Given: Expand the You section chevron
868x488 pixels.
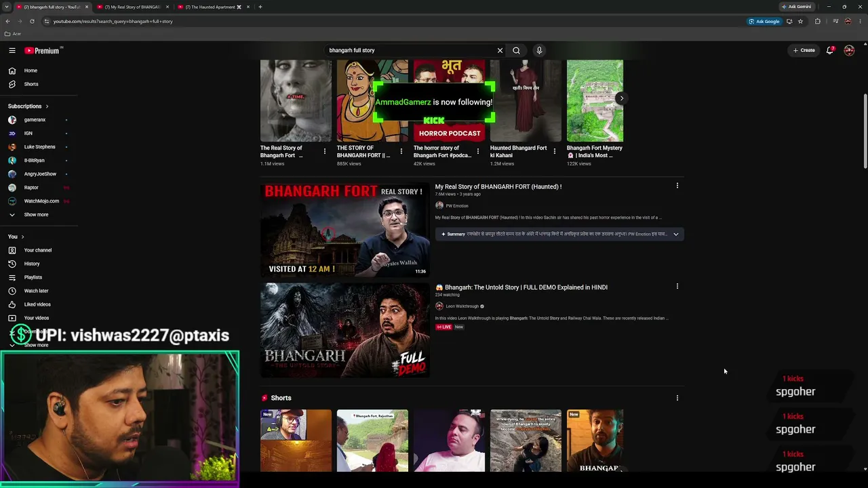Looking at the screenshot, I should pos(22,237).
